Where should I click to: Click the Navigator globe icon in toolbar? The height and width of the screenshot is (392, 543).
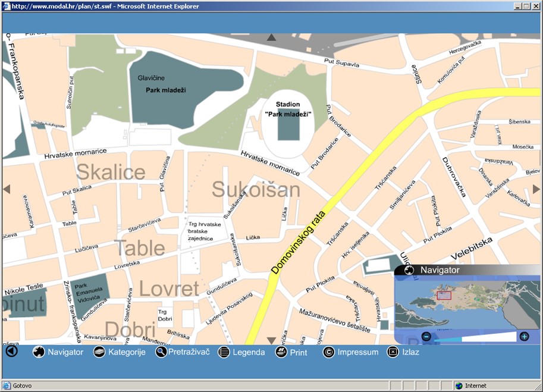[x=39, y=352]
